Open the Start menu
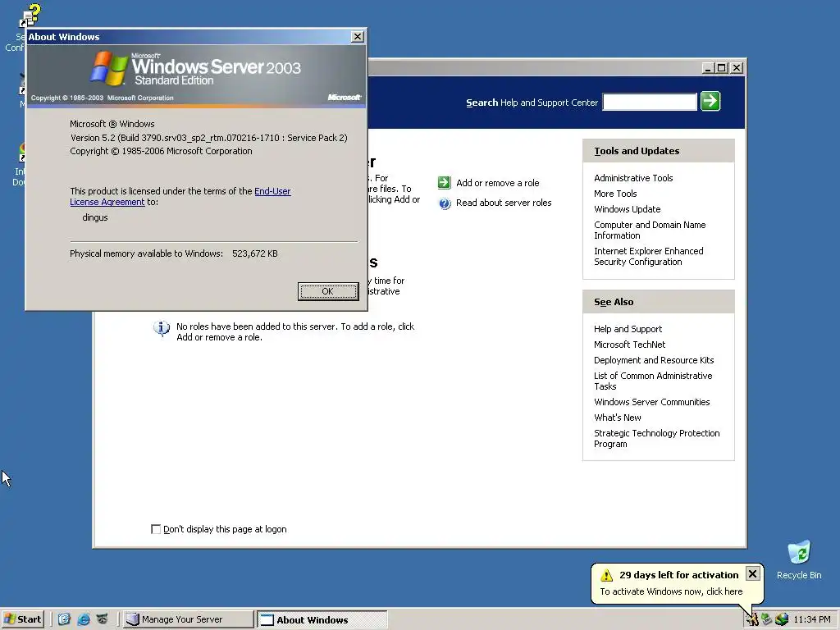 click(x=22, y=619)
